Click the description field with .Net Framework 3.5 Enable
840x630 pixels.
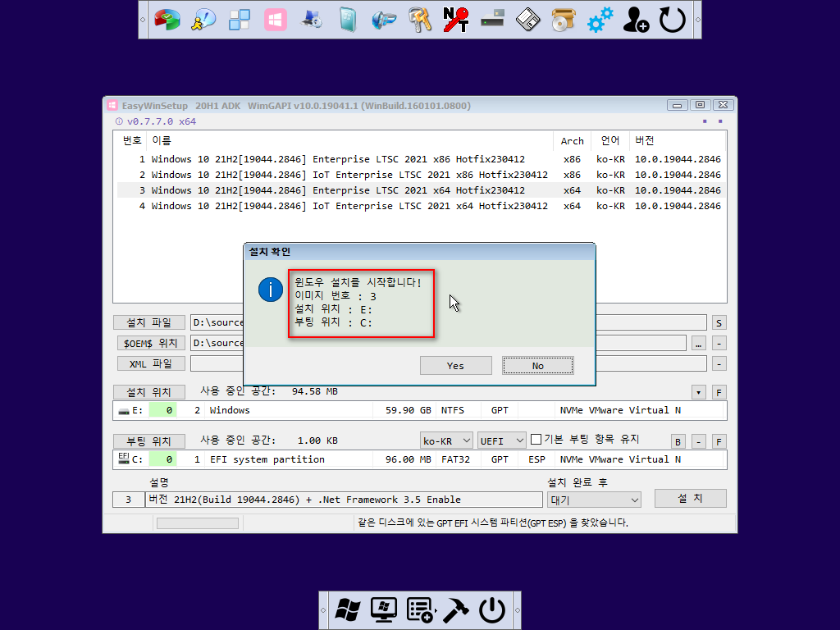[344, 500]
